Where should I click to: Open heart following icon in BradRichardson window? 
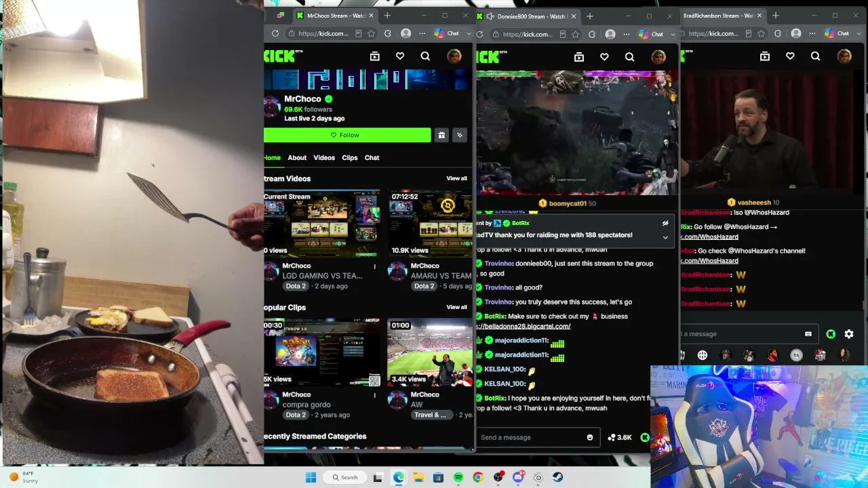(790, 57)
